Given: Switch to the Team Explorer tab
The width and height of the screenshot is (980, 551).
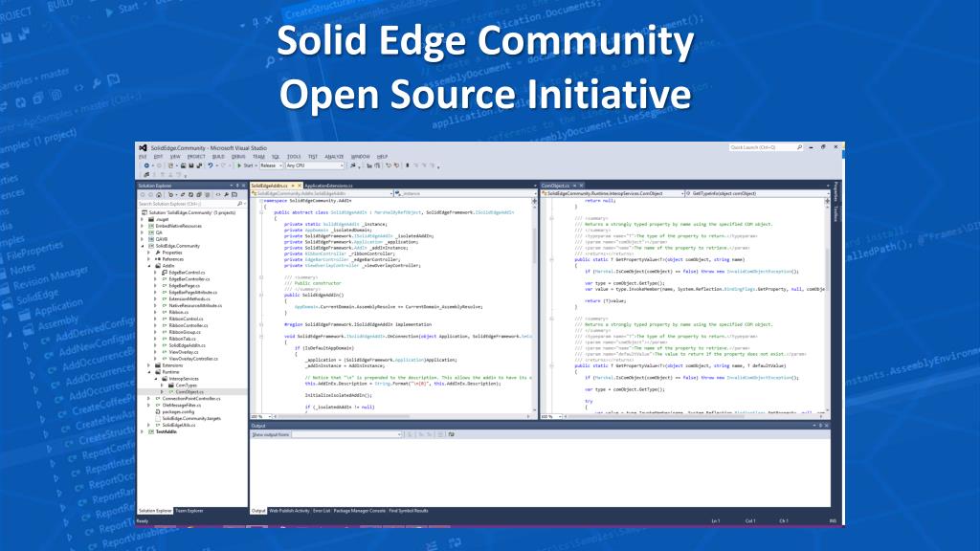Looking at the screenshot, I should (x=189, y=511).
